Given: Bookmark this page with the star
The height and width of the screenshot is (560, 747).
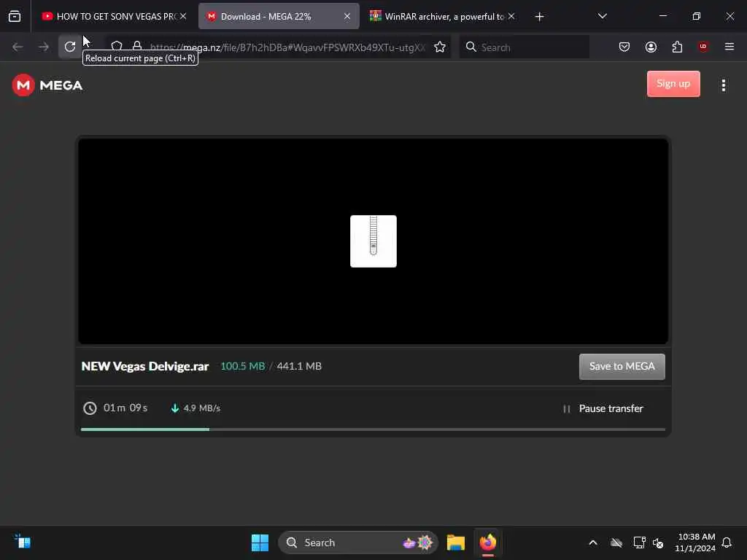Looking at the screenshot, I should 440,47.
